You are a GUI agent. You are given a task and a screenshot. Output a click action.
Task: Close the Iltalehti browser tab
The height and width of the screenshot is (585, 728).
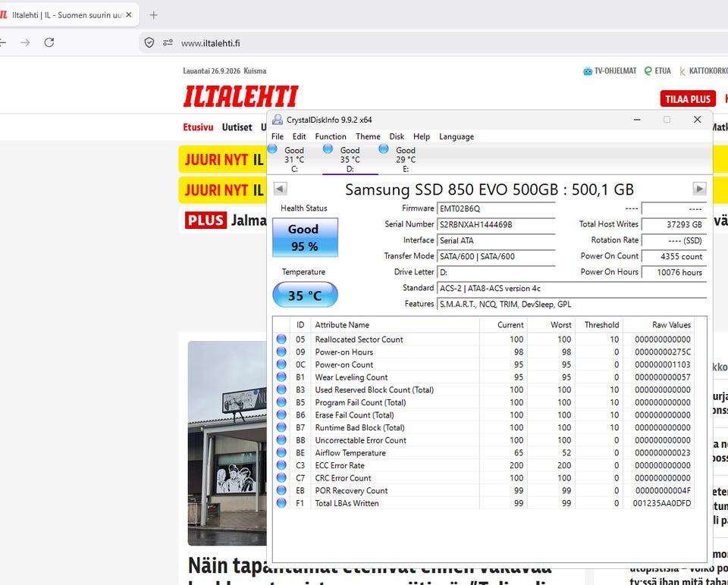129,15
